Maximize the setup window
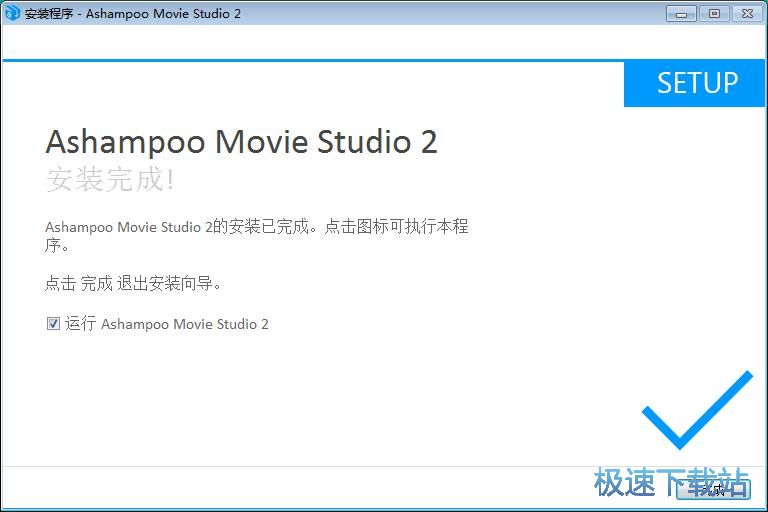The image size is (768, 512). click(715, 14)
